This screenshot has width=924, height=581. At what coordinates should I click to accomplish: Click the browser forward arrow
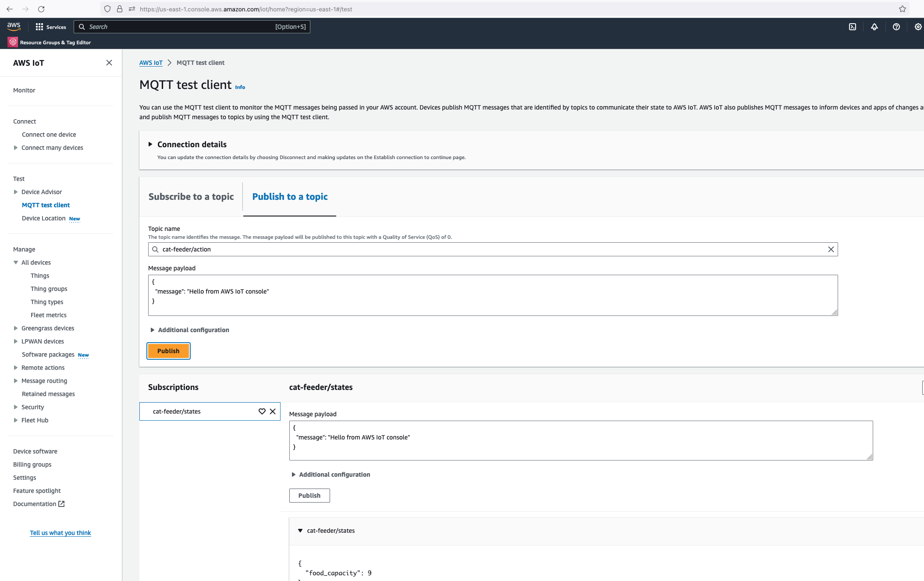coord(25,9)
